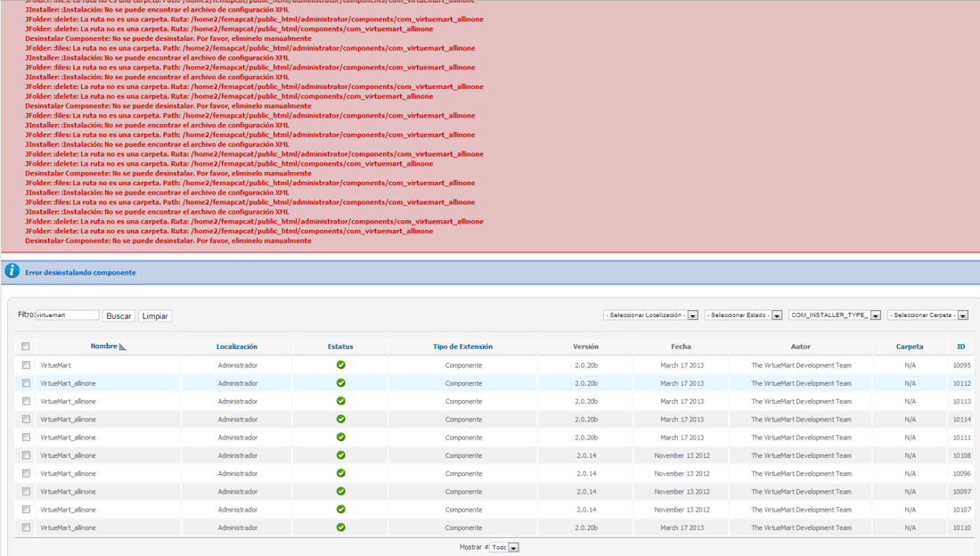Click the blue info icon beside error message
Viewport: 980px width, 556px height.
pyautogui.click(x=12, y=271)
